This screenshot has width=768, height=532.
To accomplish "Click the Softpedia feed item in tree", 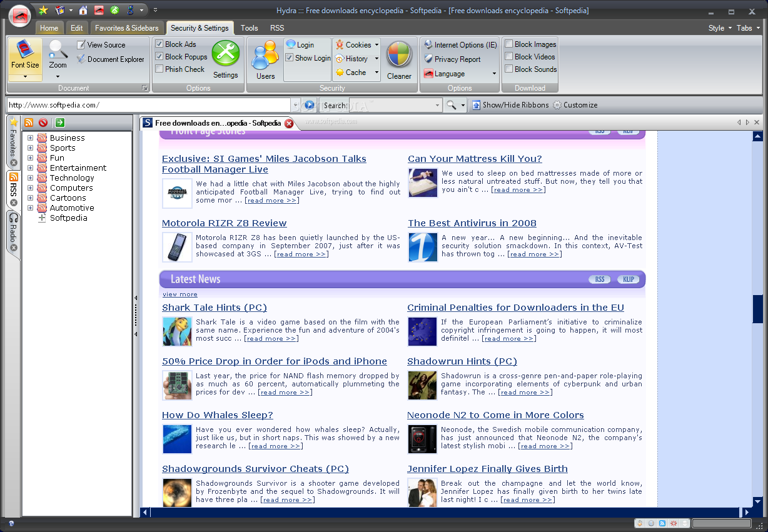I will pos(68,218).
